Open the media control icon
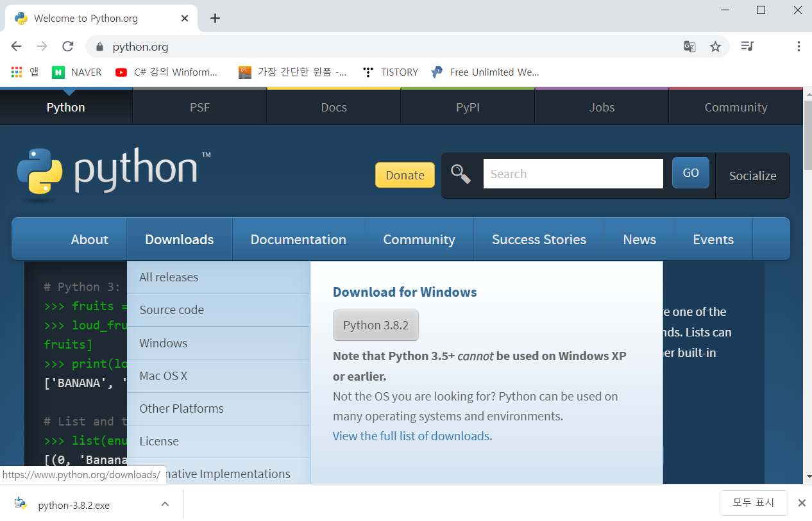812x521 pixels. coord(747,46)
